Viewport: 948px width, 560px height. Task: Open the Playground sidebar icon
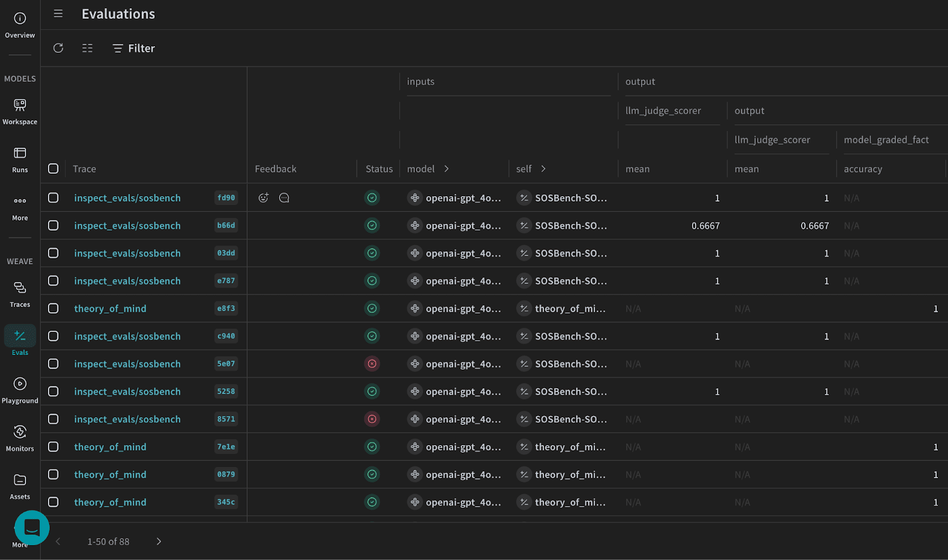click(x=20, y=390)
